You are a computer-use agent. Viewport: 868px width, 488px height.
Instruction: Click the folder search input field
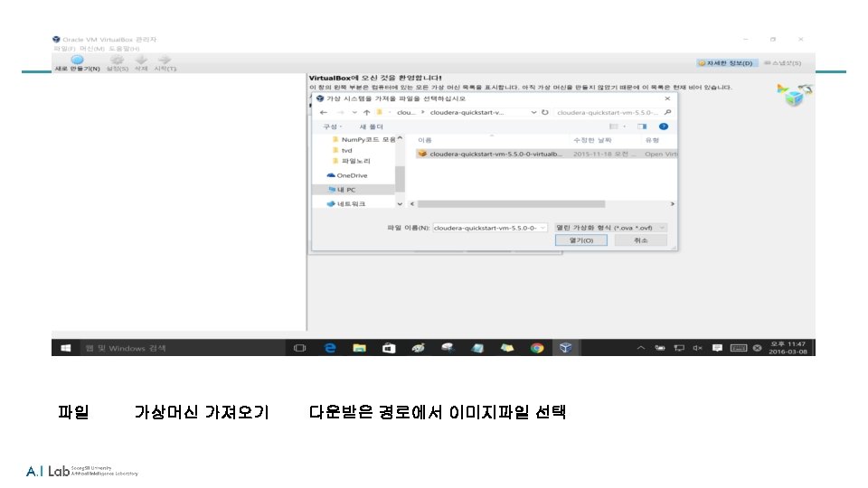pyautogui.click(x=608, y=112)
